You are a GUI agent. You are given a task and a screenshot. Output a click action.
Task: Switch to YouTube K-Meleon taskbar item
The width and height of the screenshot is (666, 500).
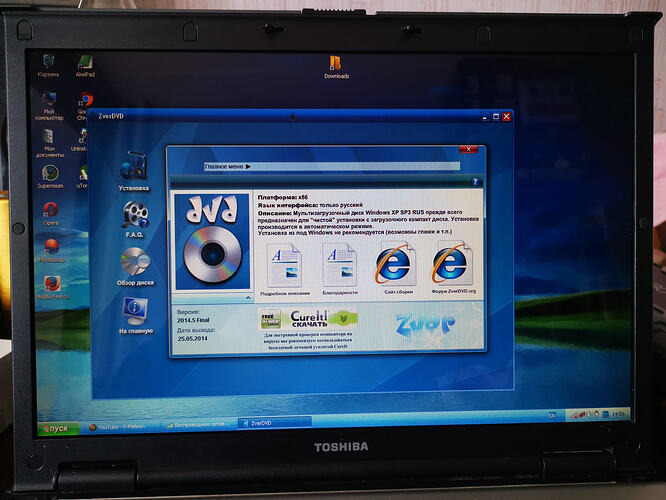pos(122,426)
